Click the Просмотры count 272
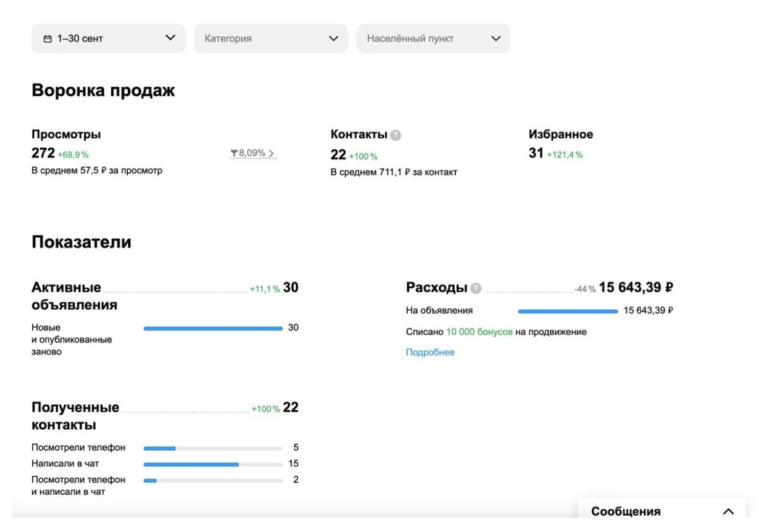 (43, 154)
